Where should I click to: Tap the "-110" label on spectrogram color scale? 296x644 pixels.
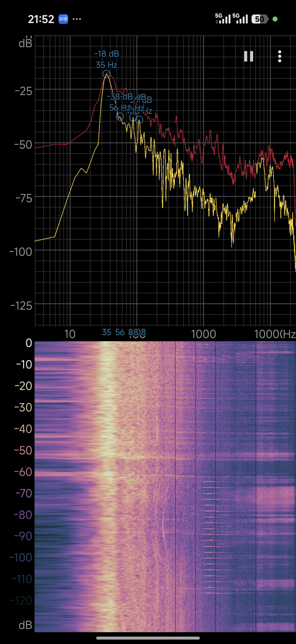pyautogui.click(x=21, y=579)
